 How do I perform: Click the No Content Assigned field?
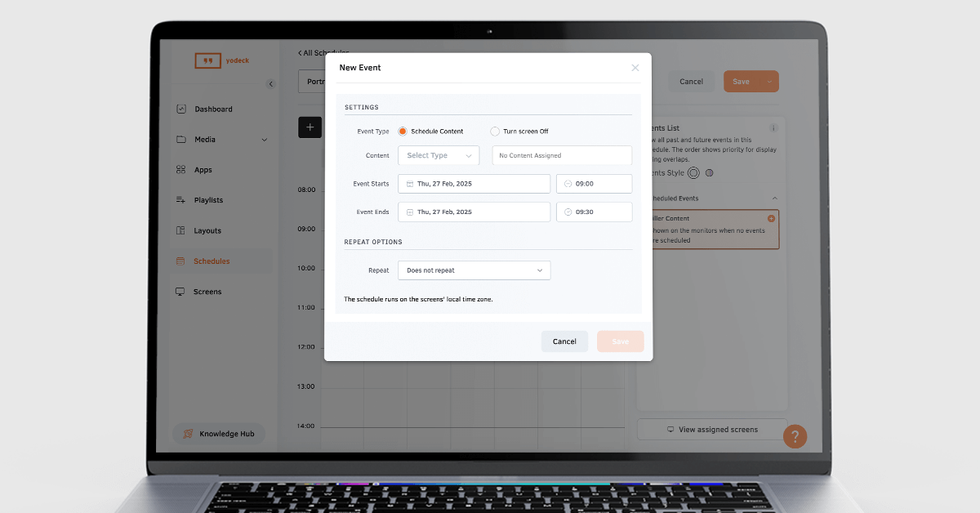pyautogui.click(x=562, y=155)
